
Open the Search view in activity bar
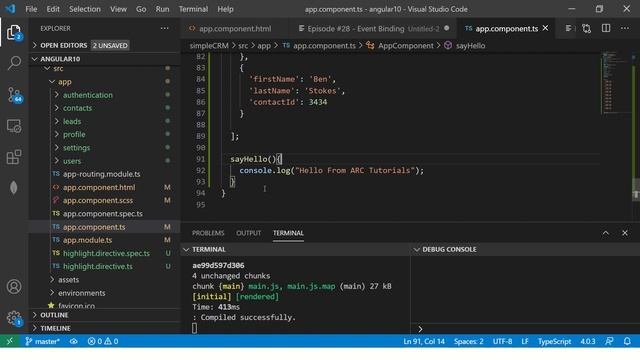click(14, 63)
